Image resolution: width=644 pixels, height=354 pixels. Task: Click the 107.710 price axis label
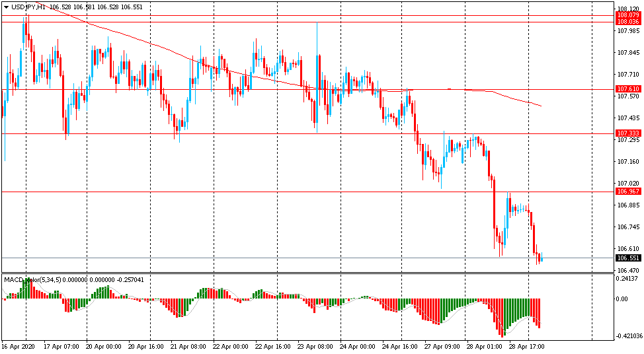pos(628,74)
